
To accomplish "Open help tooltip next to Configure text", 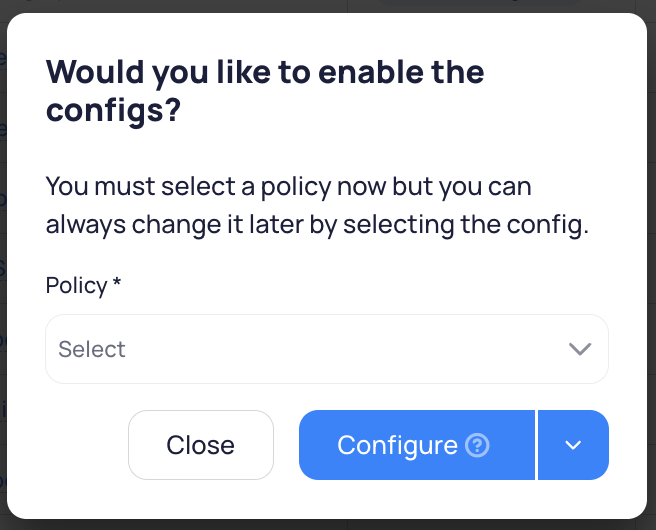I will tap(477, 445).
